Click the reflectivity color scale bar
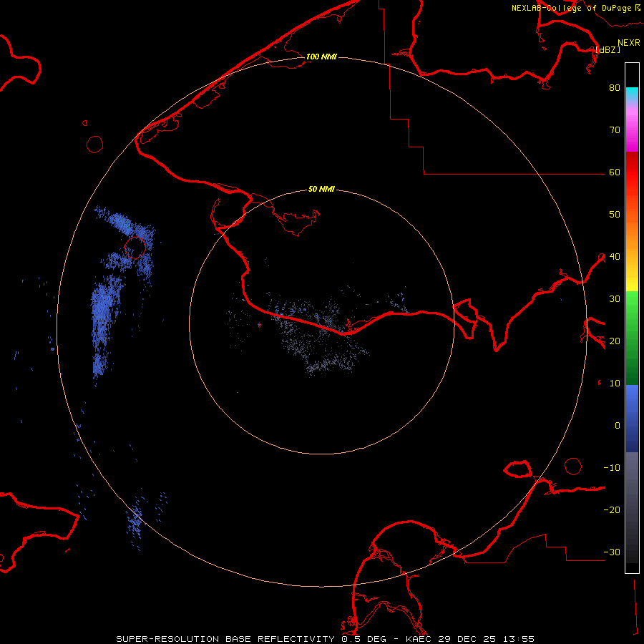644x644 pixels. pos(632,318)
